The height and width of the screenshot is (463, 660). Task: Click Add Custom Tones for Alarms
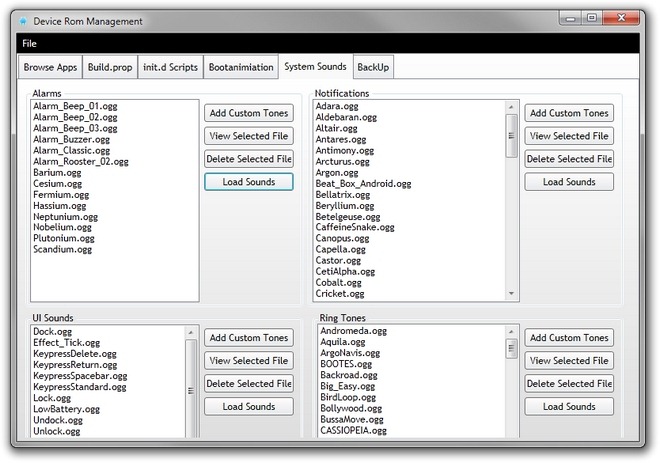[249, 113]
